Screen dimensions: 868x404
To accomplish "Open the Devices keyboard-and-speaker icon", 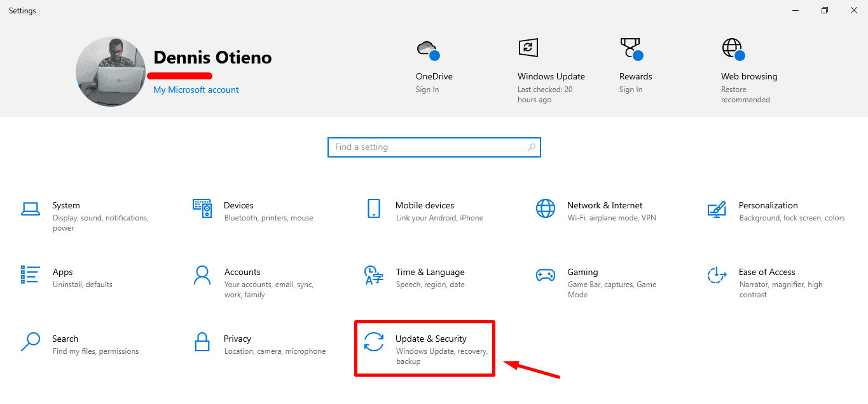I will [x=202, y=208].
